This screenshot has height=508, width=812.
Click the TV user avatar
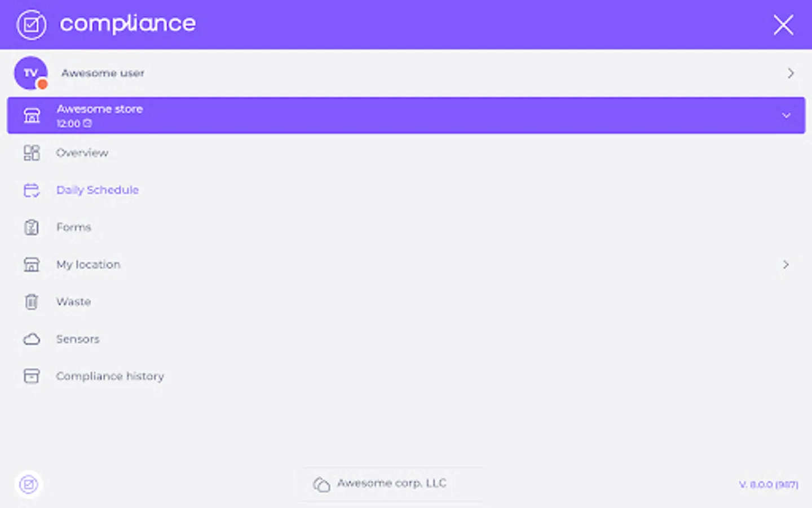click(x=31, y=73)
